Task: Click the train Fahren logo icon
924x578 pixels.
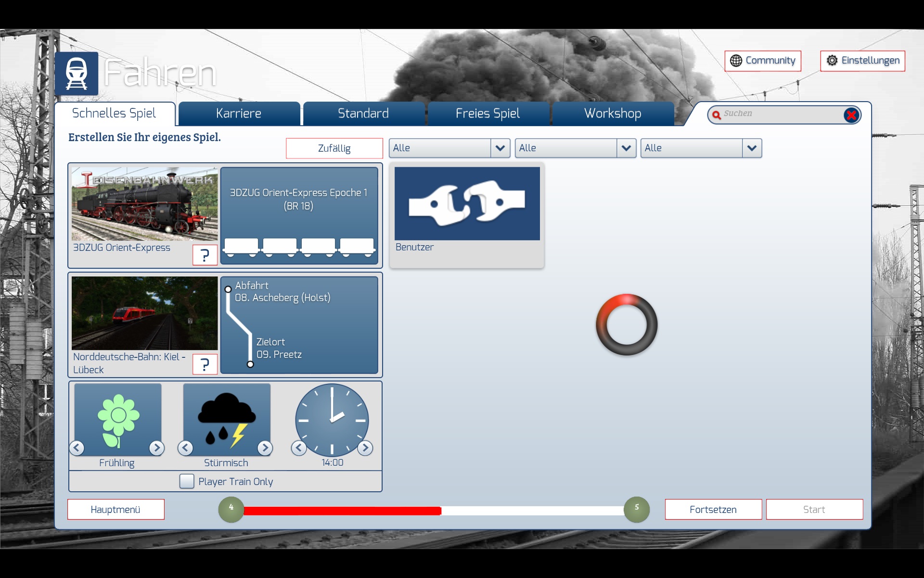Action: (x=77, y=74)
